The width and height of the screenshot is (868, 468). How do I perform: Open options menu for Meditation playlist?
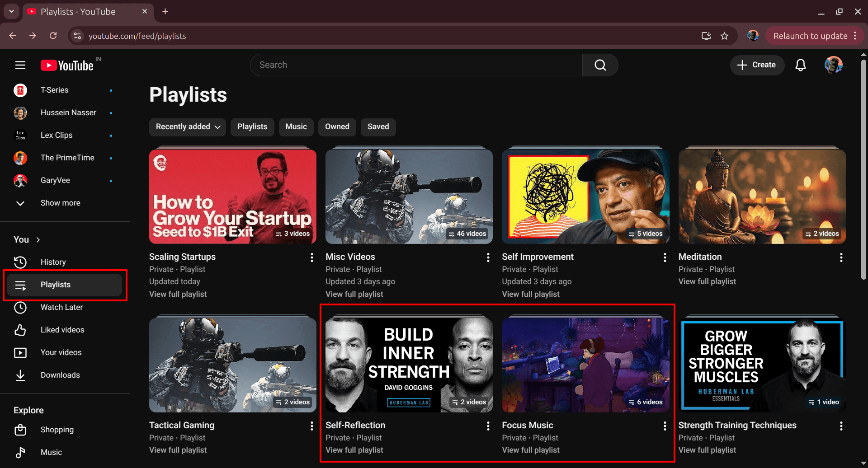pos(841,257)
